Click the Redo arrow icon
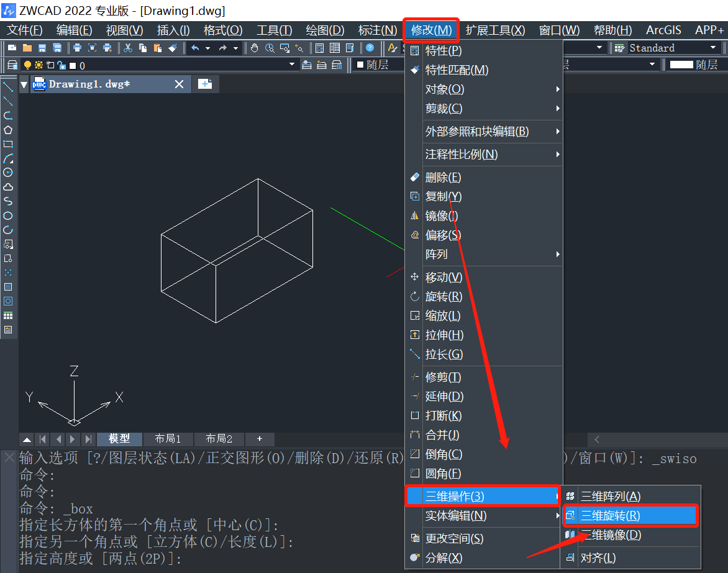 click(x=224, y=48)
